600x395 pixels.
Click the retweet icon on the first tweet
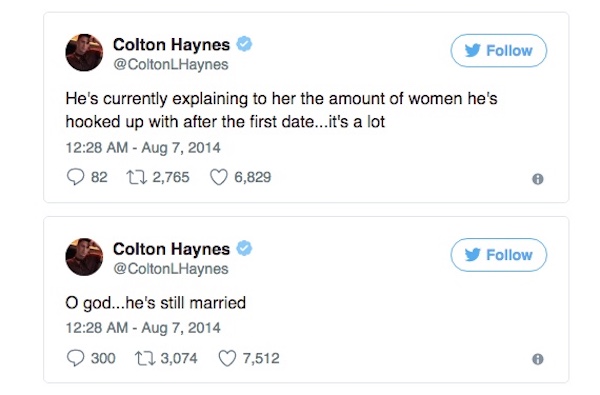pyautogui.click(x=137, y=177)
